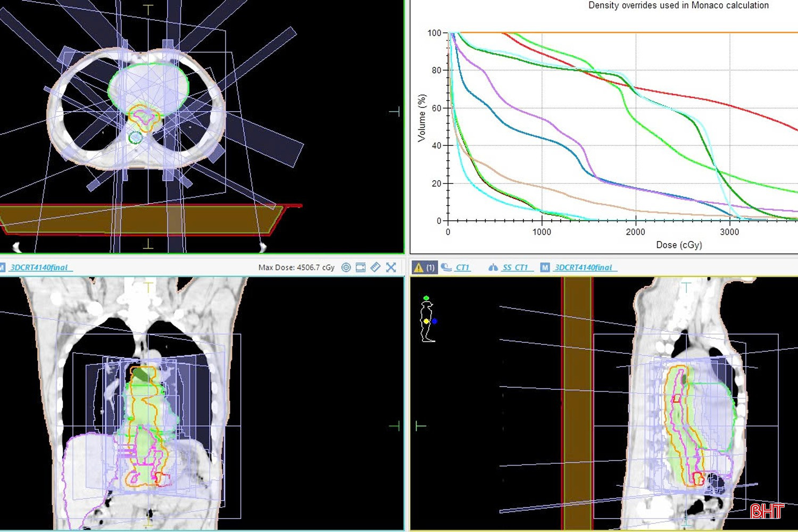Maximize the coronal view with expand arrows icon
The image size is (798, 532).
391,268
